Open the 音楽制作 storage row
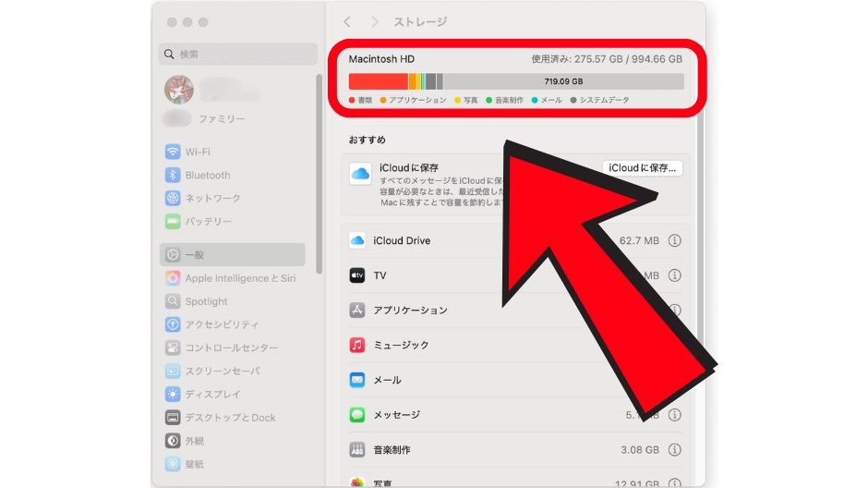This screenshot has height=488, width=868. [515, 450]
